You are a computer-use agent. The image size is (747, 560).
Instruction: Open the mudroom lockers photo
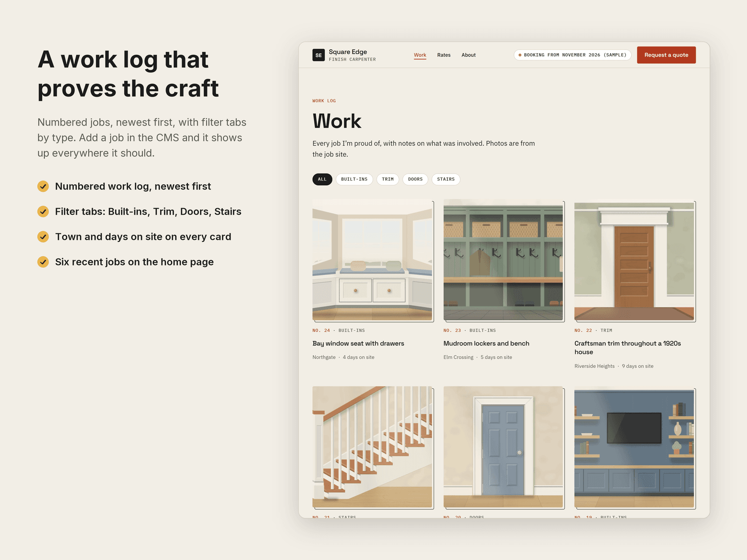click(x=503, y=260)
